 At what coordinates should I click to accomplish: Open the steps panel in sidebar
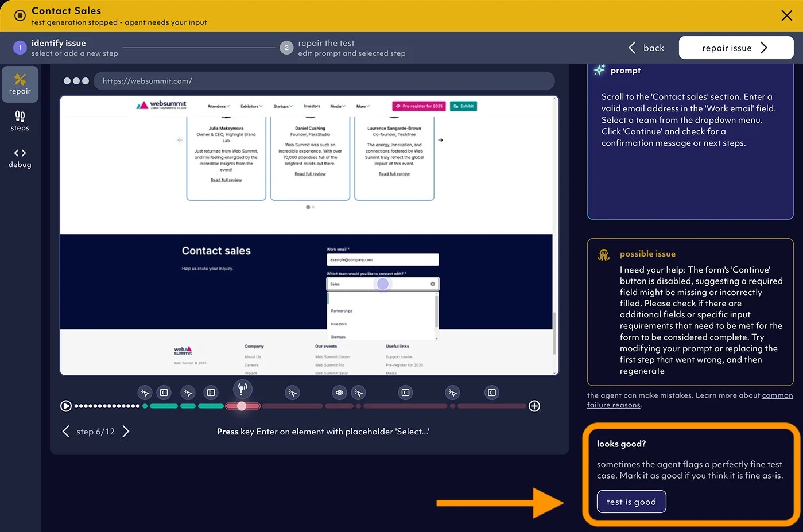(20, 121)
